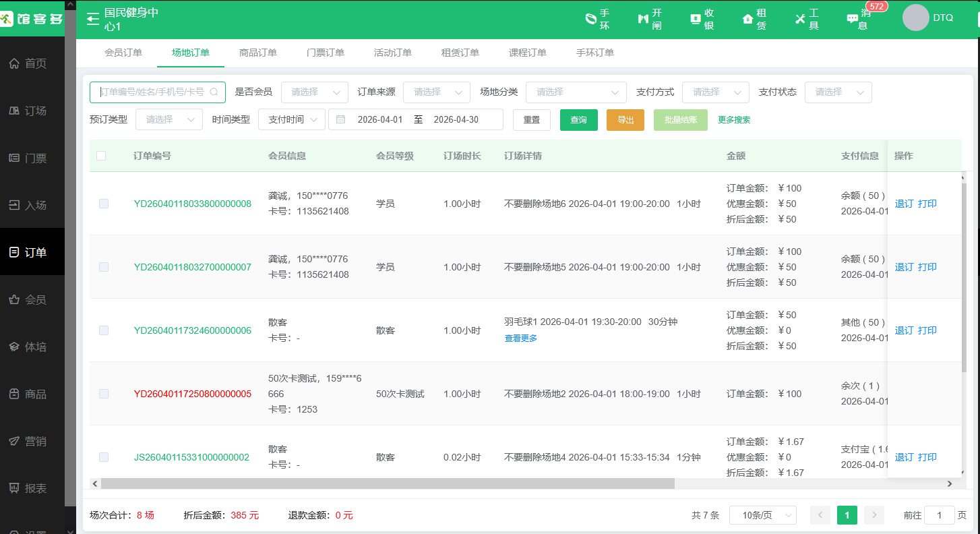Screen dimensions: 980x534
Task: Switch to the 商品订单 tab
Action: (x=258, y=52)
